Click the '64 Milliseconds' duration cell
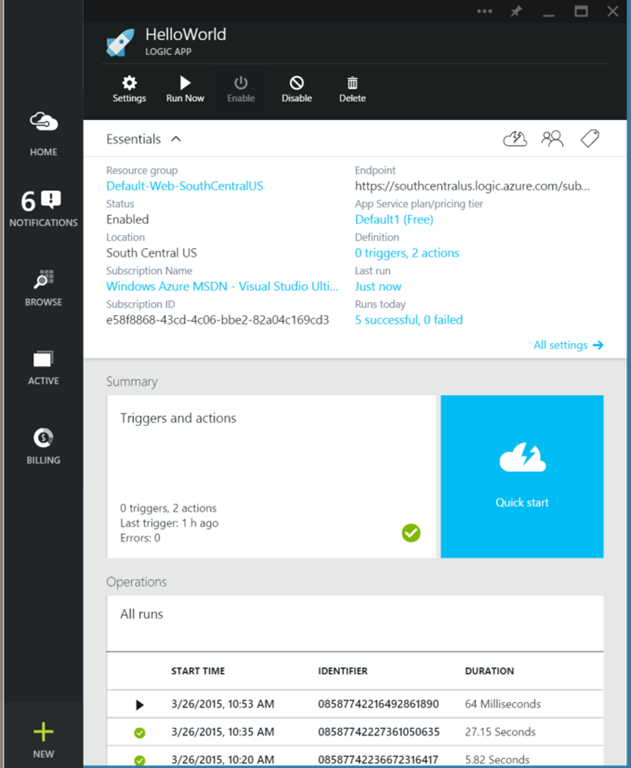This screenshot has width=631, height=768. click(x=503, y=704)
